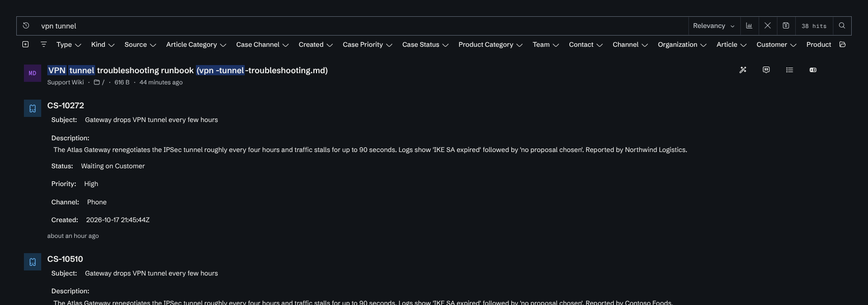Viewport: 868px width, 305px height.
Task: Open the Relevancy sort dropdown
Action: click(714, 25)
